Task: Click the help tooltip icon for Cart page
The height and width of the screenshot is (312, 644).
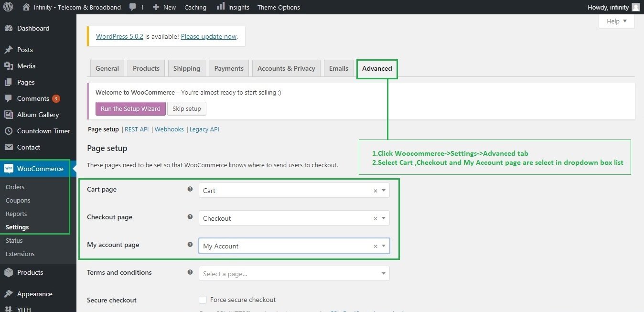Action: [x=190, y=189]
